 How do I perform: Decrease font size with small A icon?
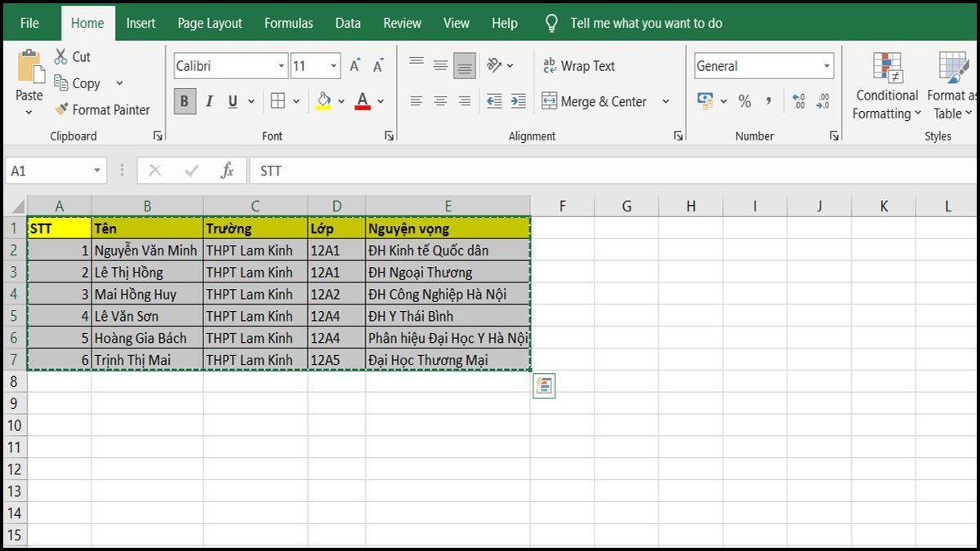pyautogui.click(x=378, y=66)
